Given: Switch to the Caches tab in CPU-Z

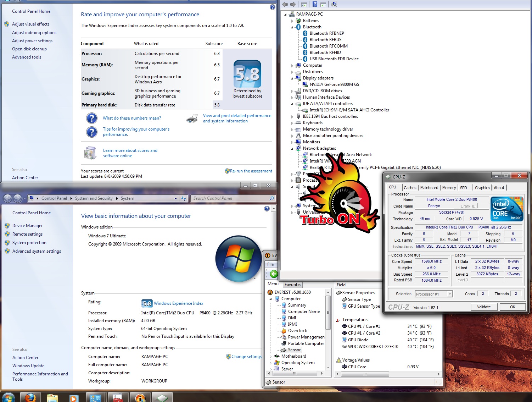Looking at the screenshot, I should click(x=410, y=188).
